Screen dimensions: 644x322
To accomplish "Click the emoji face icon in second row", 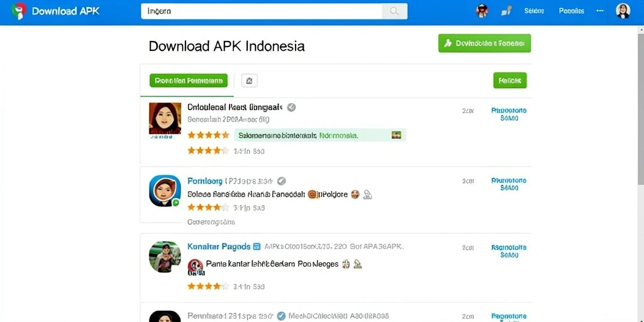I will pos(355,194).
